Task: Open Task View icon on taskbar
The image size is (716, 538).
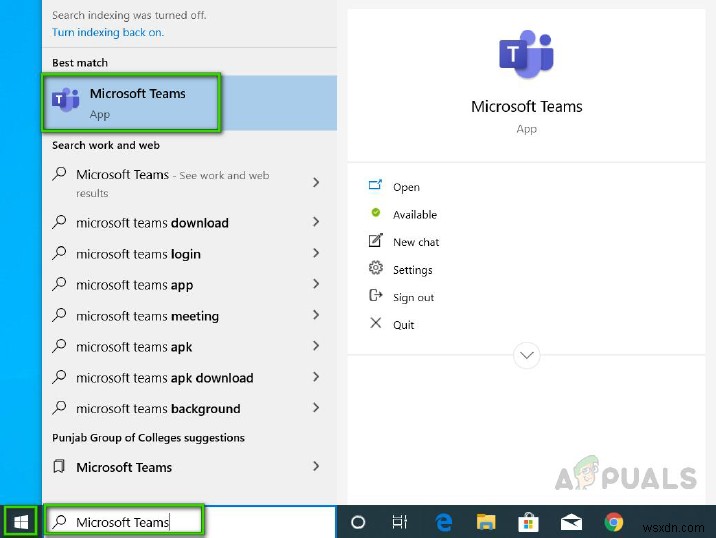Action: tap(400, 522)
